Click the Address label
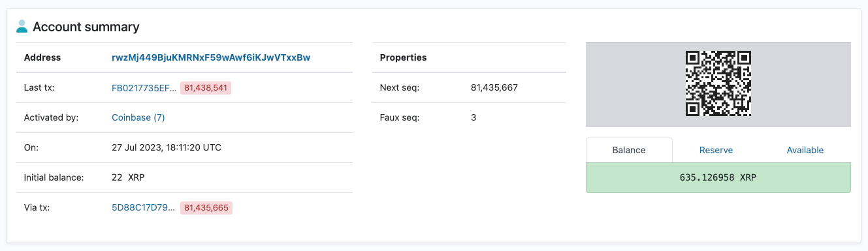Screen dimensions: 868x251 tap(42, 57)
